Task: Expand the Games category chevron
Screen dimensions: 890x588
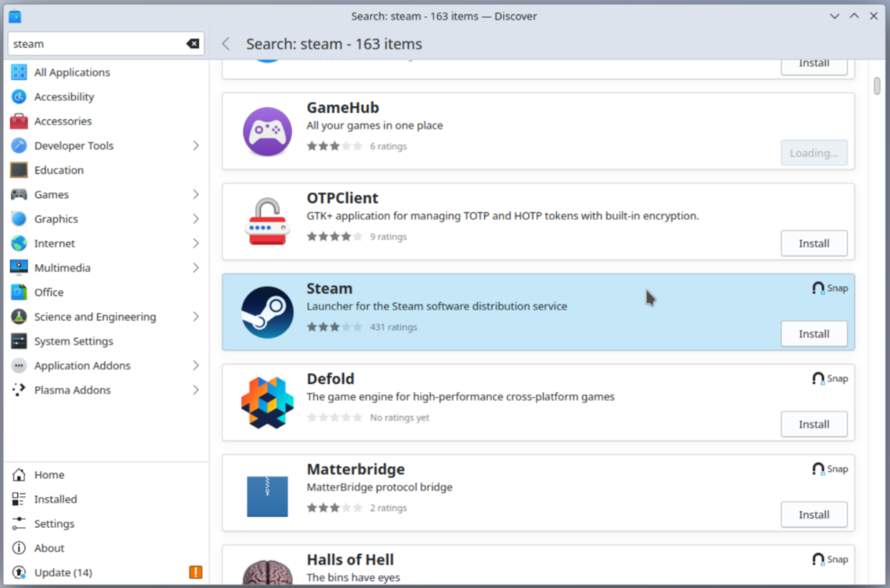Action: point(195,194)
